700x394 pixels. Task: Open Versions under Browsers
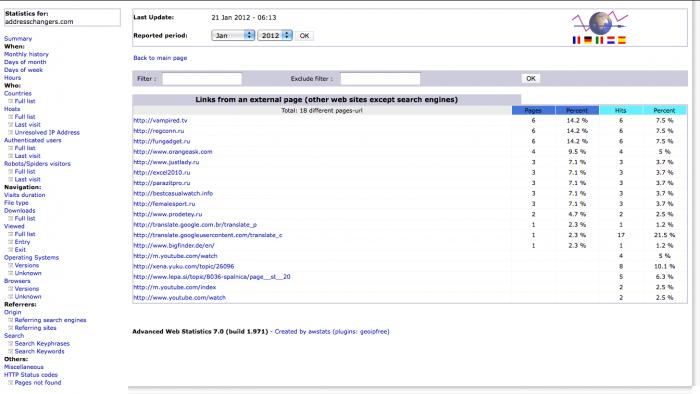(x=27, y=289)
